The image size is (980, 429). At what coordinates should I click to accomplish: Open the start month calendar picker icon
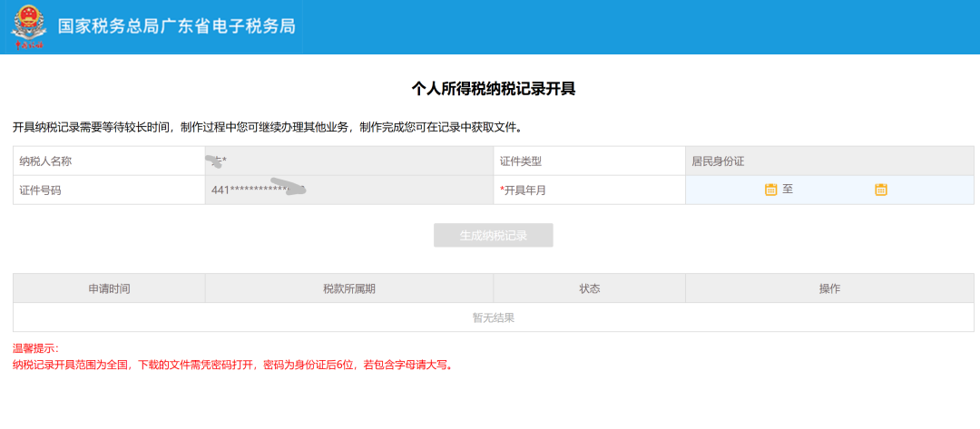tap(770, 190)
